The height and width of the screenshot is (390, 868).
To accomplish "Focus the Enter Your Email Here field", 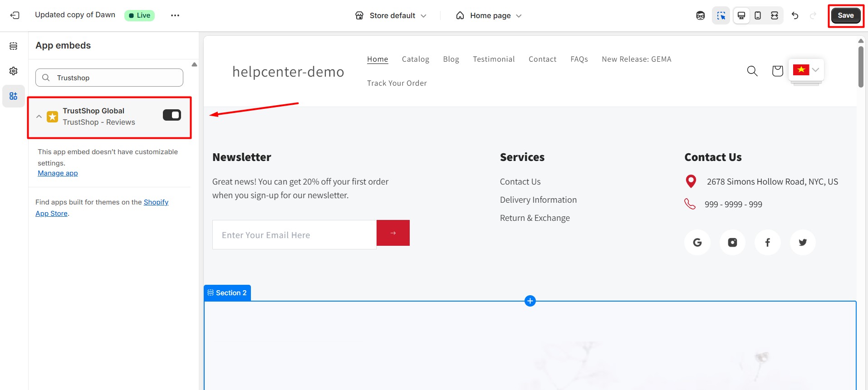I will [294, 235].
